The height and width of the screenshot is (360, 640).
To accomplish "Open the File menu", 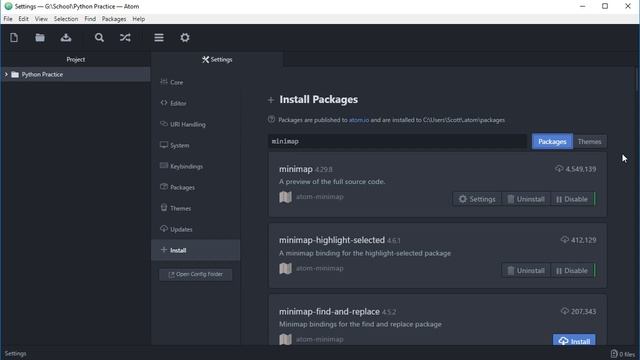I will pyautogui.click(x=8, y=19).
